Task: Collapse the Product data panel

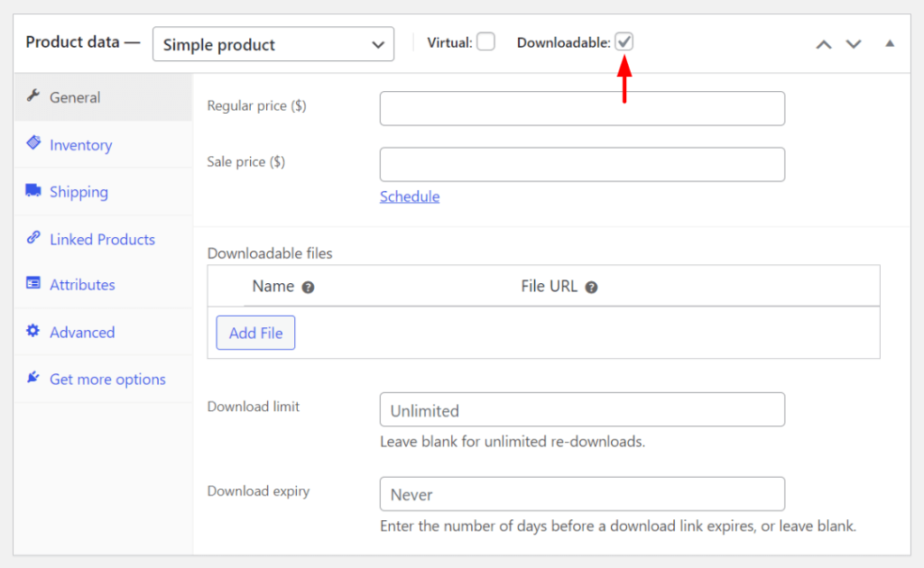Action: tap(890, 42)
